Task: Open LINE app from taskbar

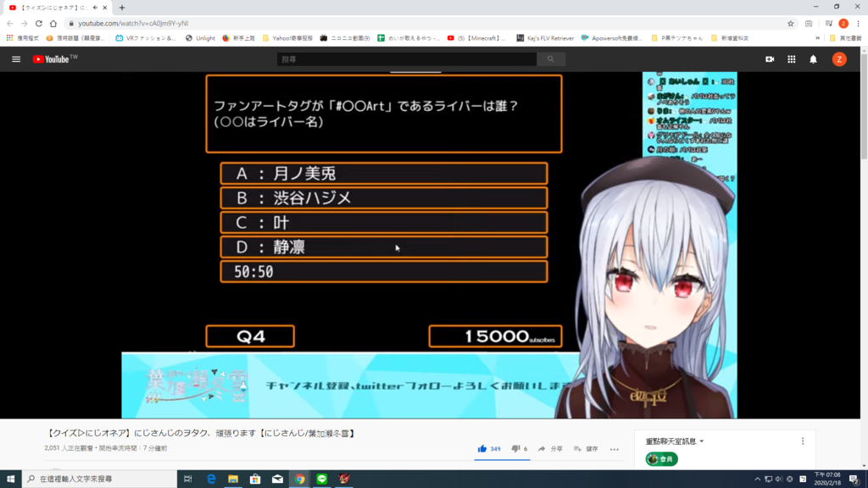Action: pyautogui.click(x=321, y=479)
